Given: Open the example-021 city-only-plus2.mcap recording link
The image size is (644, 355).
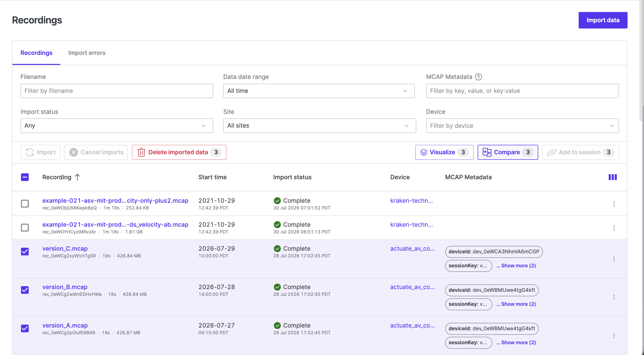Looking at the screenshot, I should (115, 201).
